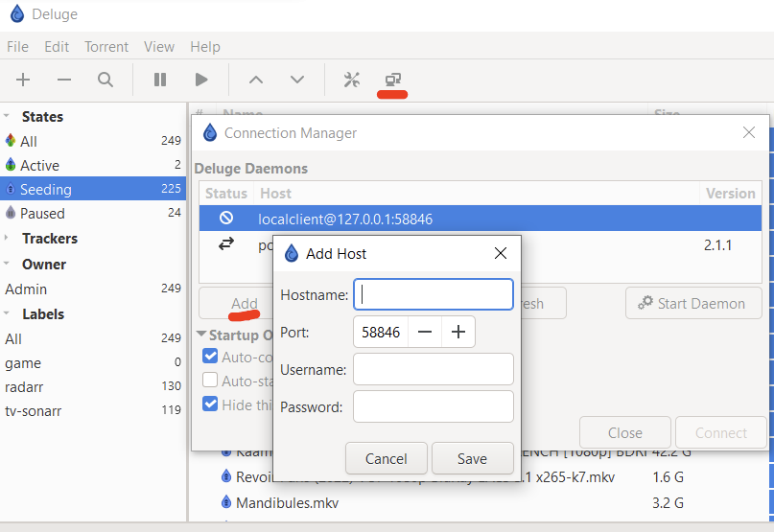Select the radarr label filter
The width and height of the screenshot is (774, 532).
click(93, 386)
